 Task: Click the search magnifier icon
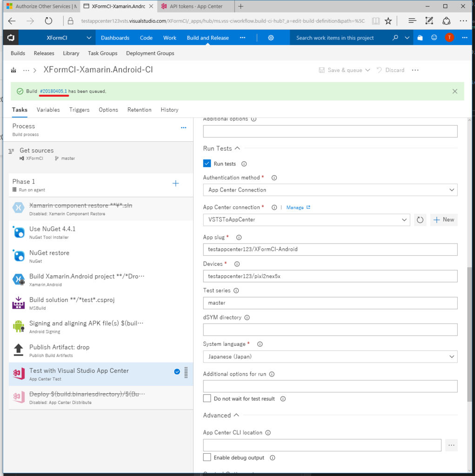[x=395, y=38]
